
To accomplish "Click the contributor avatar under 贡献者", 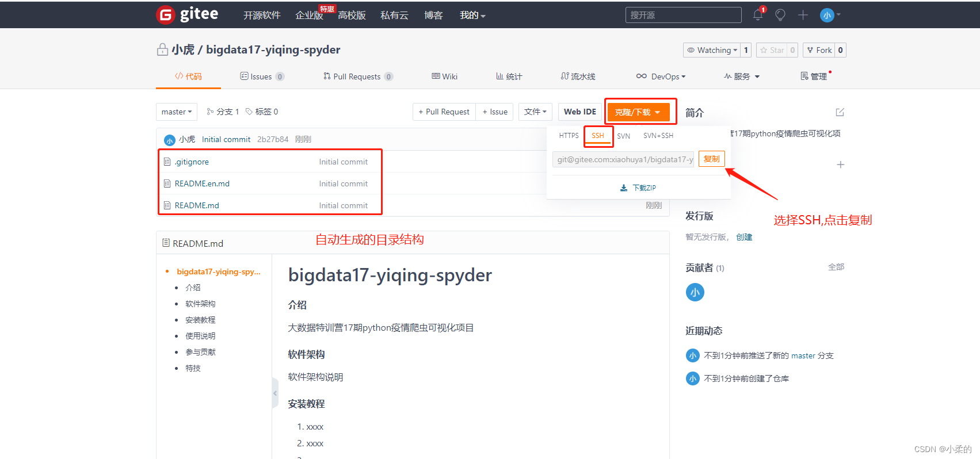I will point(695,292).
